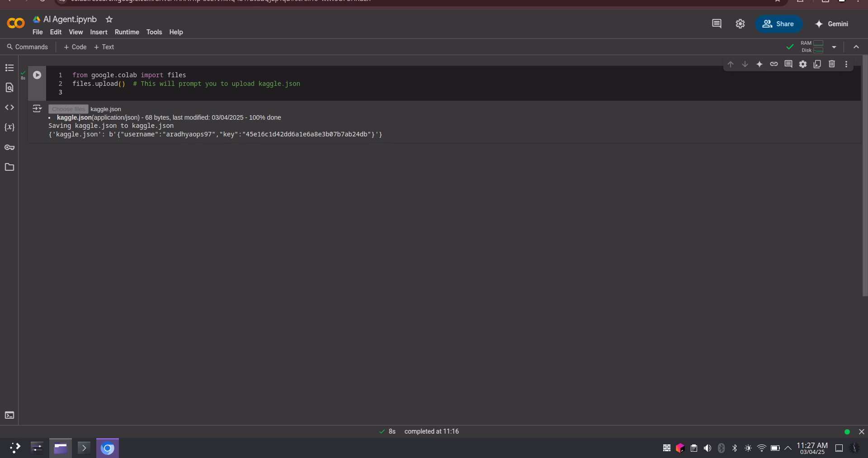
Task: Collapse the header with the chevron
Action: tap(856, 47)
